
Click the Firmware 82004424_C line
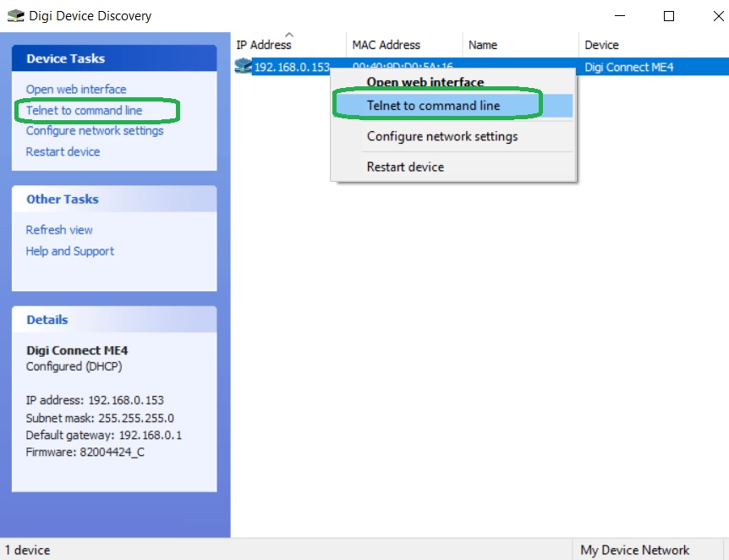pos(85,452)
